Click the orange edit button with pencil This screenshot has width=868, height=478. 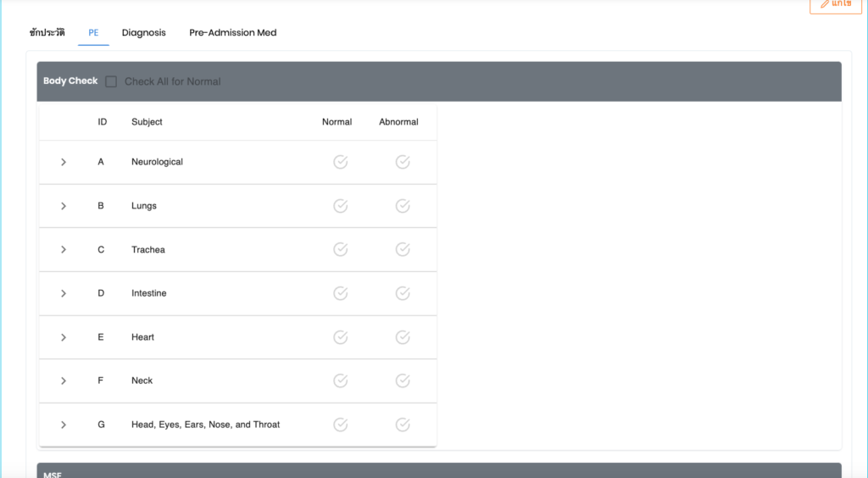(835, 4)
